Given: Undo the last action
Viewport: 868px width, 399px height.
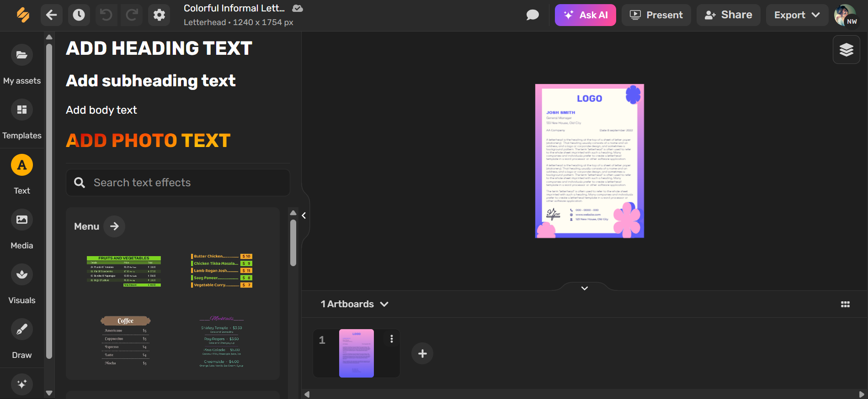Looking at the screenshot, I should click(106, 15).
